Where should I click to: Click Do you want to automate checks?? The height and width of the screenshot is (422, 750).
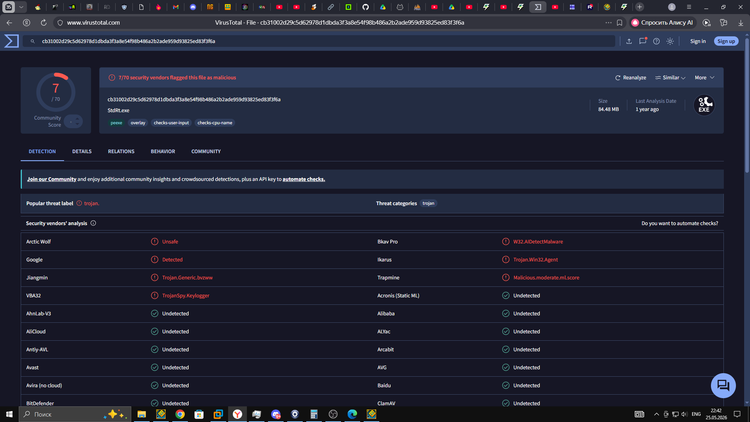point(679,223)
